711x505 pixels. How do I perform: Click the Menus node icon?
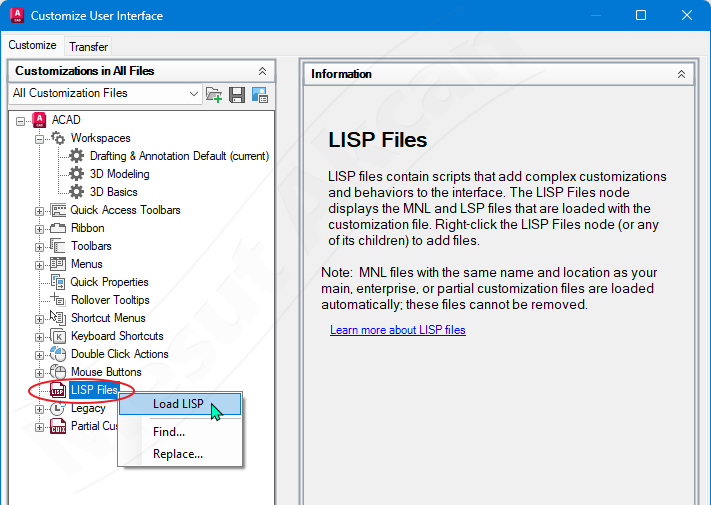pyautogui.click(x=58, y=264)
